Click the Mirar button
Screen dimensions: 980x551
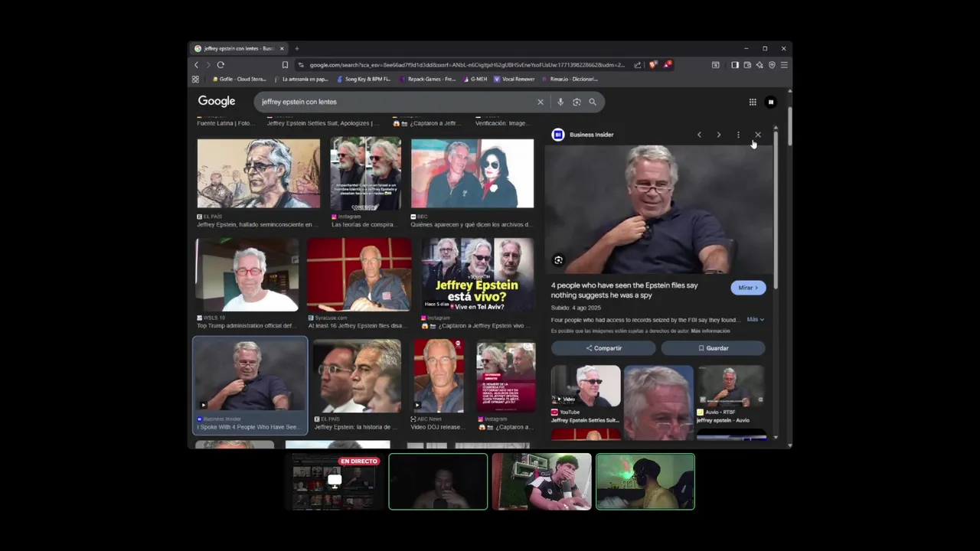click(748, 288)
